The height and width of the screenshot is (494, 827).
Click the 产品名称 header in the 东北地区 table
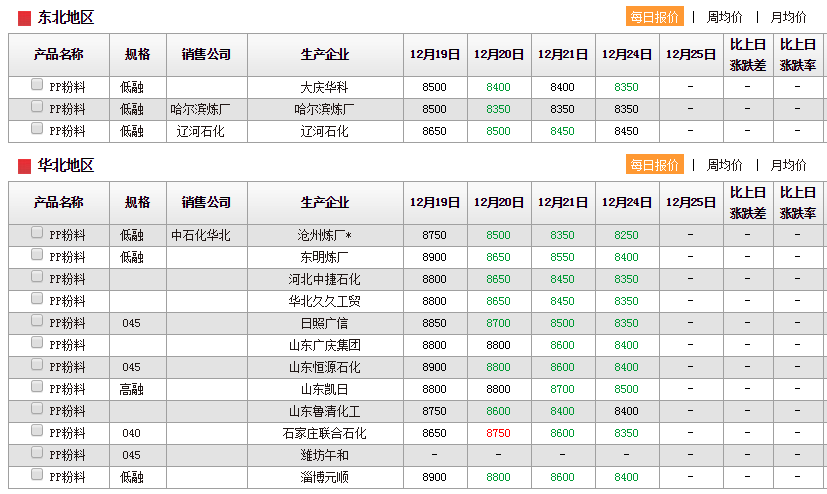[59, 54]
